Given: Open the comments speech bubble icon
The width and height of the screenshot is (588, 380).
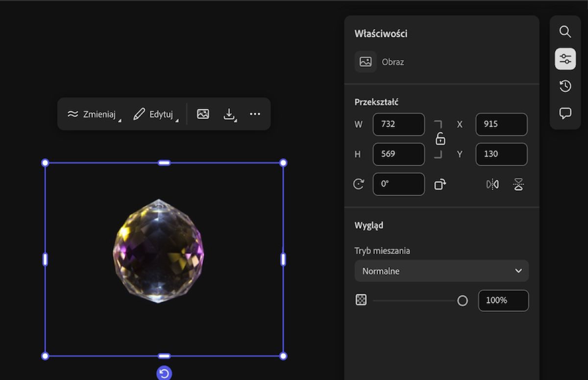Looking at the screenshot, I should 565,113.
